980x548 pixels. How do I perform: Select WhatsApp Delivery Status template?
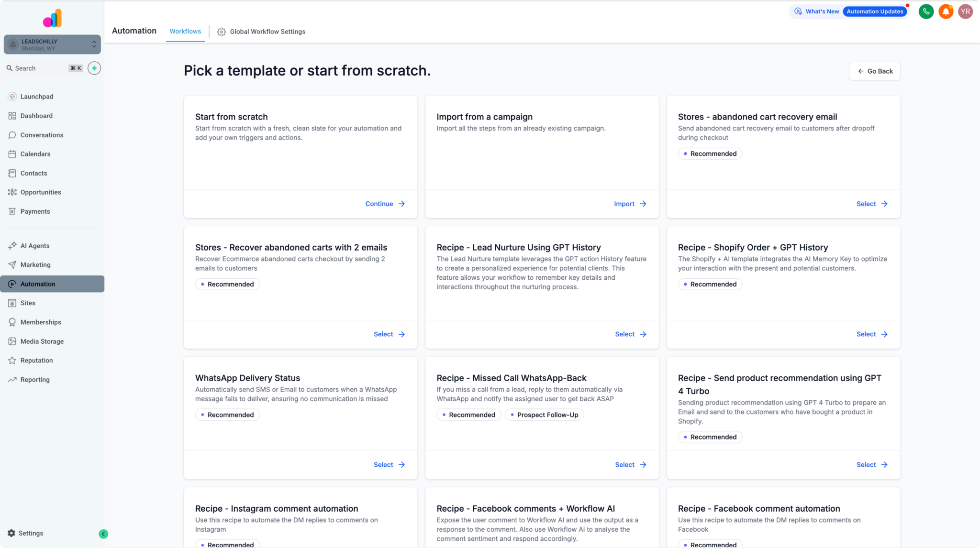coord(389,465)
